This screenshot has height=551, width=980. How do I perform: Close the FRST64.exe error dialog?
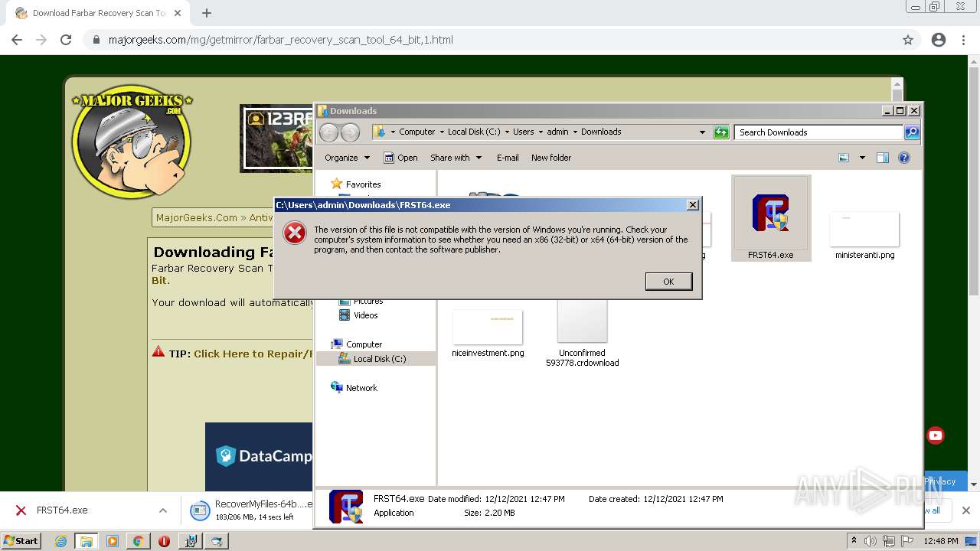(x=692, y=204)
